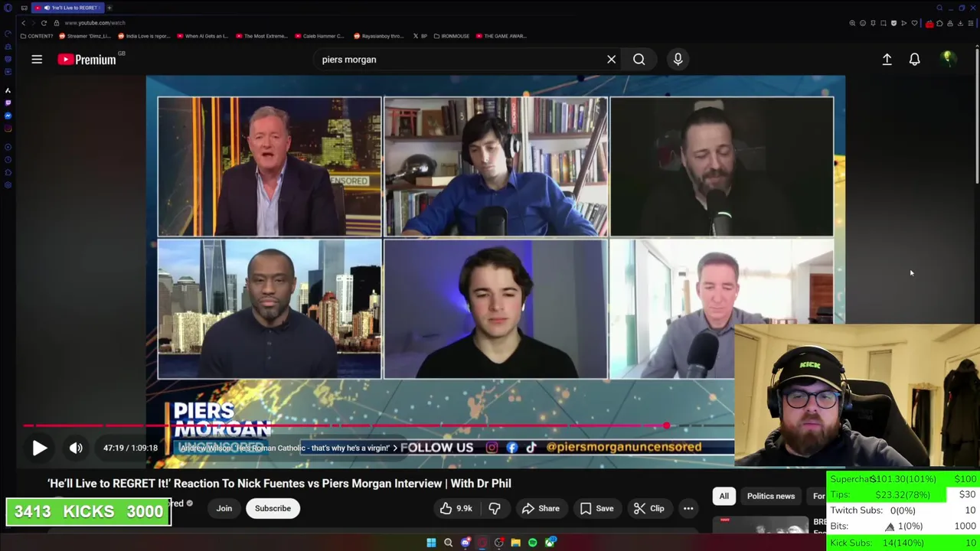This screenshot has height=551, width=980.
Task: Open the Windows Start menu
Action: [431, 543]
